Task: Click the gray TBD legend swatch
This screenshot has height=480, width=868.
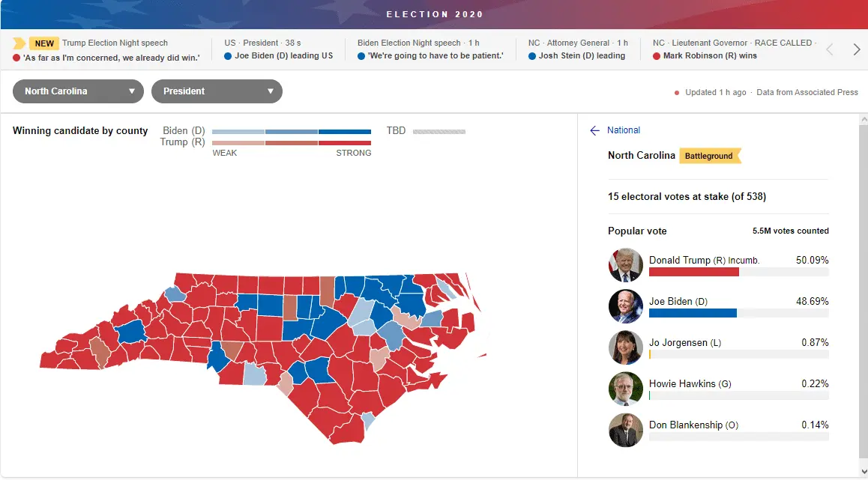Action: point(439,132)
